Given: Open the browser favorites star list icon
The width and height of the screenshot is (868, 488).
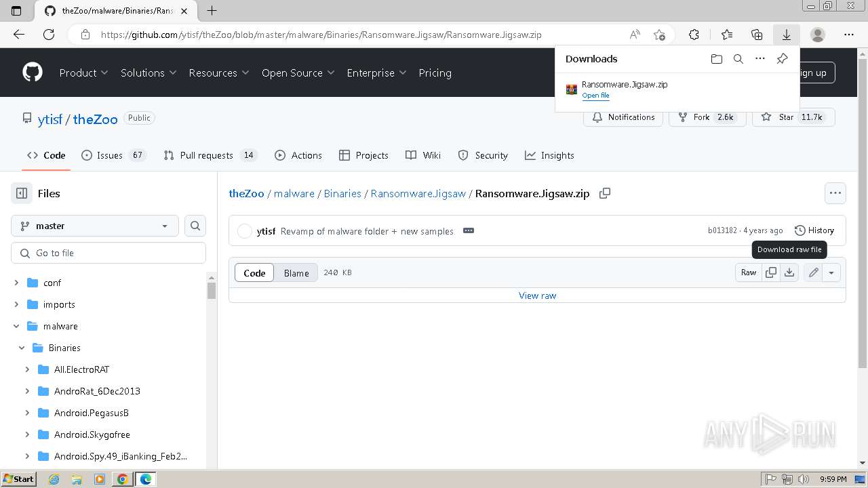Looking at the screenshot, I should coord(727,35).
